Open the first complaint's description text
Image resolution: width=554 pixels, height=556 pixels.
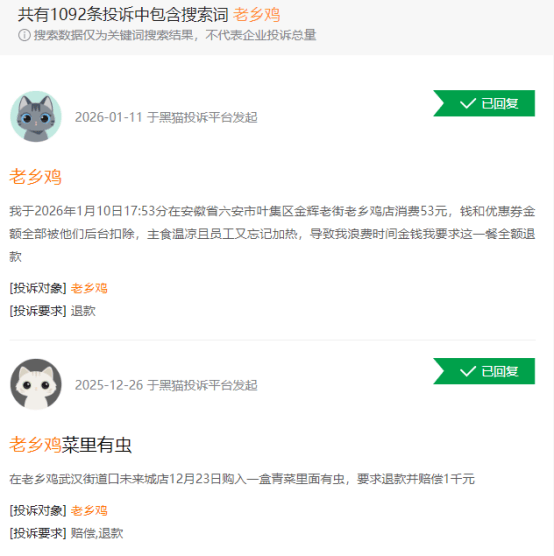pos(272,234)
